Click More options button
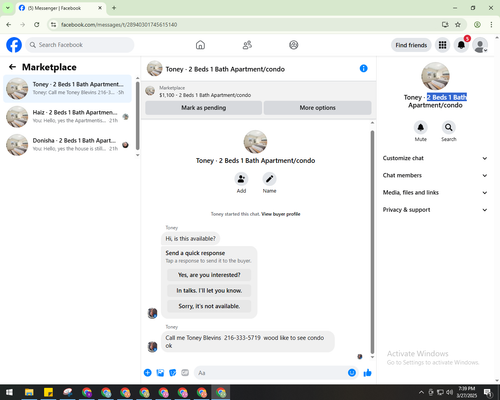 point(317,108)
